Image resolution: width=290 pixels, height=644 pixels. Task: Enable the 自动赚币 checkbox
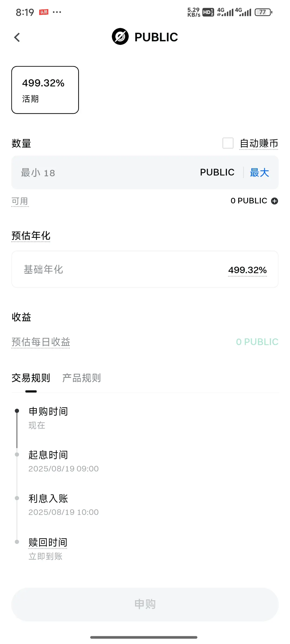[228, 143]
